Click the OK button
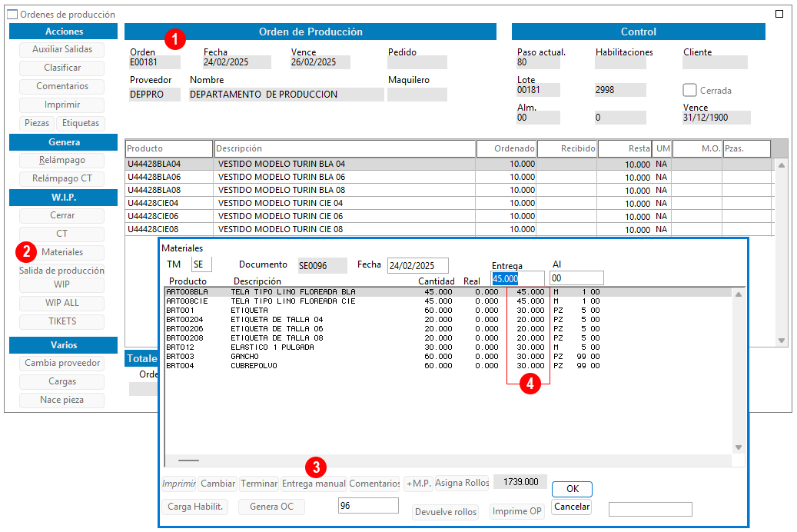The image size is (797, 532). pyautogui.click(x=573, y=489)
